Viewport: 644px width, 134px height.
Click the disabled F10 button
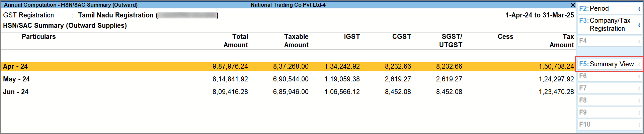[607, 124]
